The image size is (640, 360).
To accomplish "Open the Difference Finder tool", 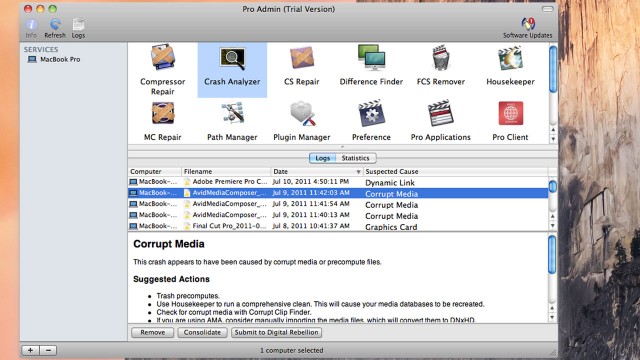I will point(371,65).
